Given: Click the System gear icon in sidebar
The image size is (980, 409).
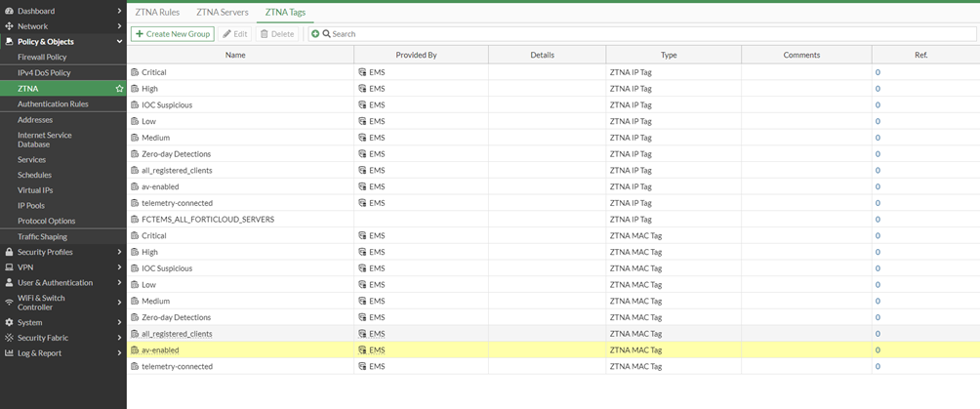Looking at the screenshot, I should click(9, 323).
